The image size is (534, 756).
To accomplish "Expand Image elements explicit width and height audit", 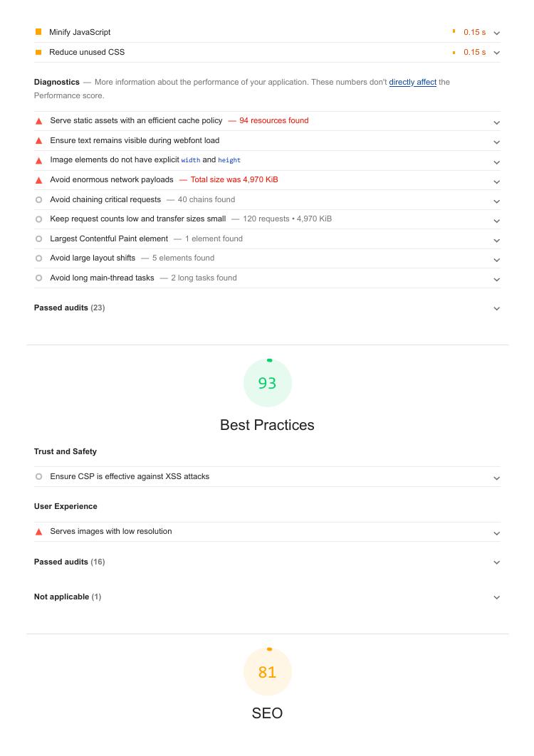I will (x=496, y=162).
